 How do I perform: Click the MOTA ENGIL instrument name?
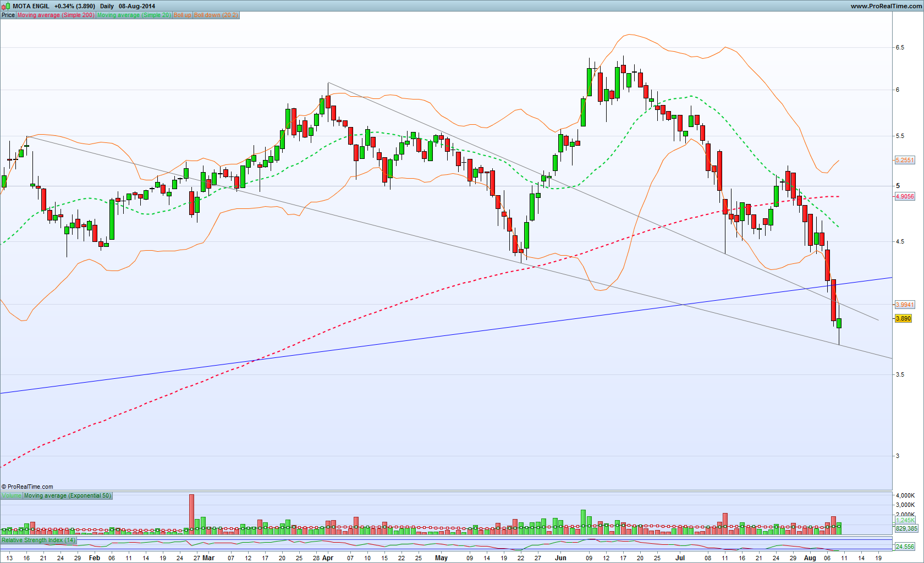tap(31, 6)
